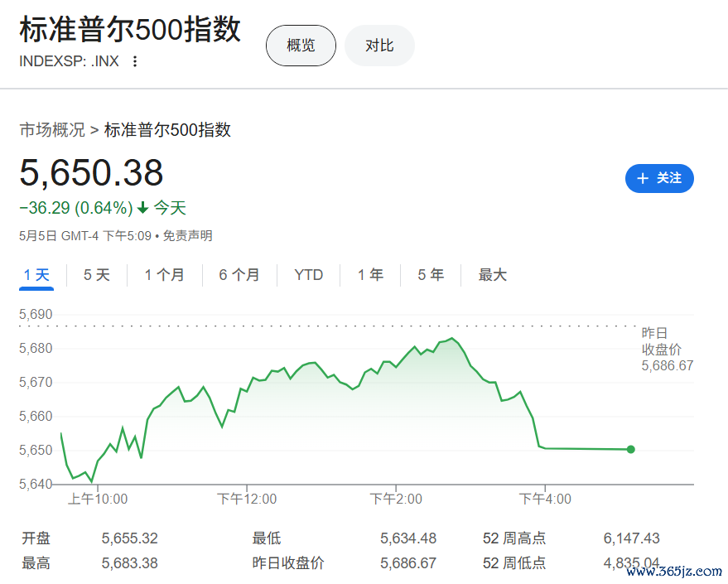This screenshot has height=584, width=728.
Task: Switch to the 5 年 range tab
Action: [431, 275]
